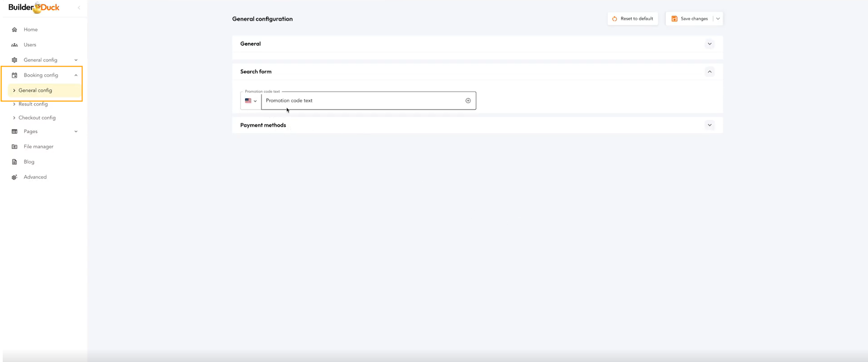868x362 pixels.
Task: Click the Users people icon
Action: pyautogui.click(x=15, y=45)
